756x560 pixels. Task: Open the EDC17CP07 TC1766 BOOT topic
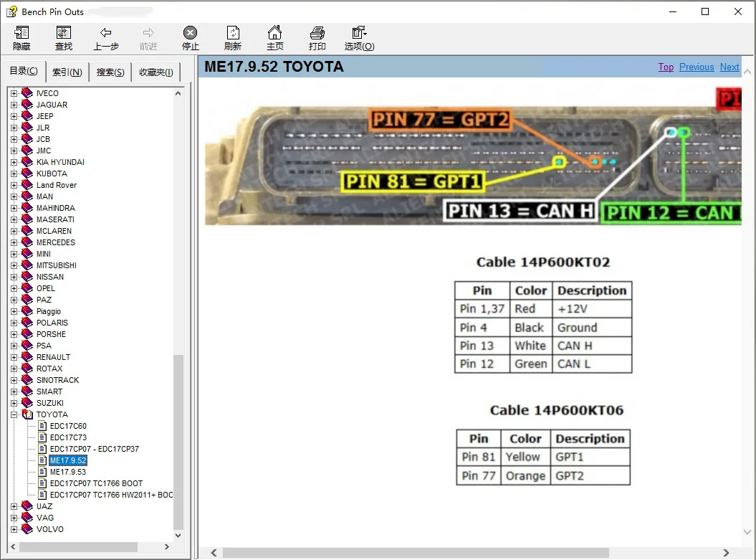coord(97,483)
